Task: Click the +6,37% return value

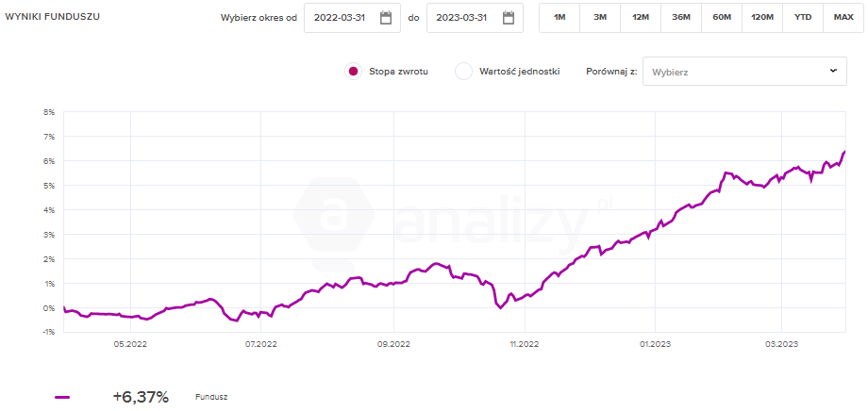Action: pyautogui.click(x=140, y=397)
